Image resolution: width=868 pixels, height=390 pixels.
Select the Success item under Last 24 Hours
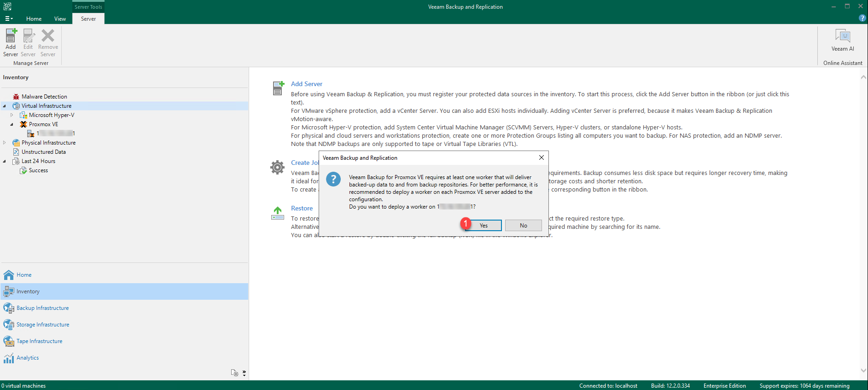38,170
